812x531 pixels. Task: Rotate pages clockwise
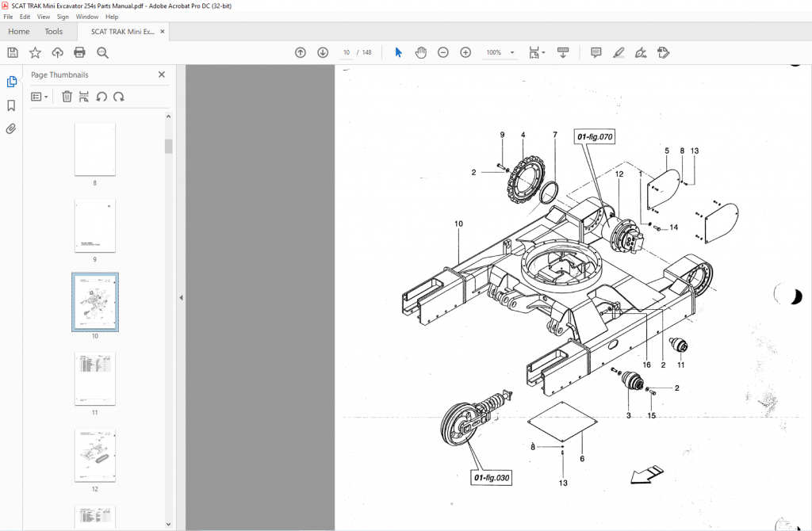click(119, 96)
